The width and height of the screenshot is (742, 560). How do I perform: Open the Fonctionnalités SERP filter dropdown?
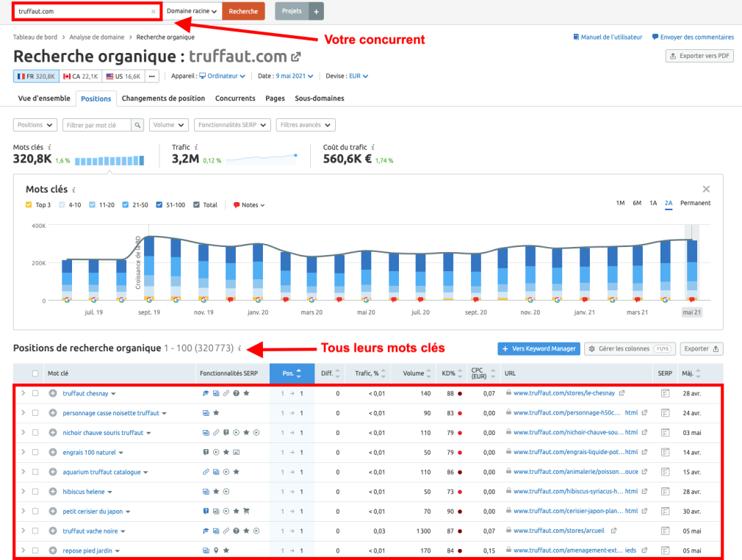pos(232,125)
